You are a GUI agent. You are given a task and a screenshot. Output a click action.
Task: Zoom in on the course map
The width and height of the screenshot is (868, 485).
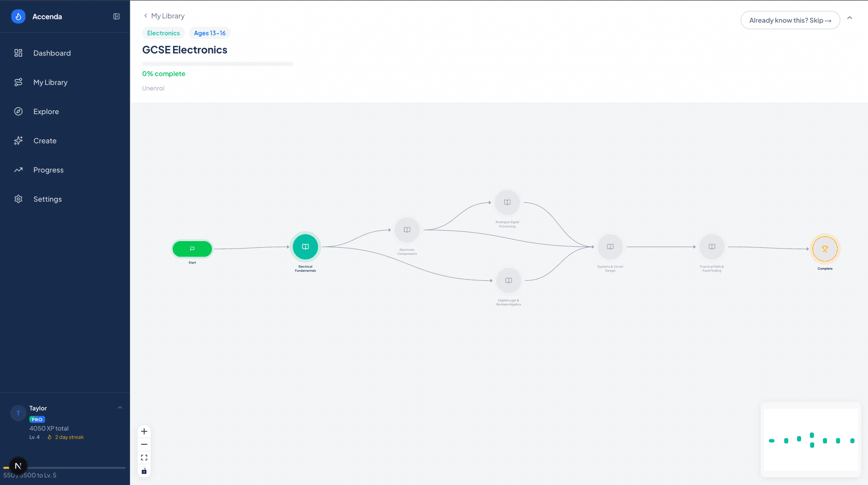coord(144,431)
